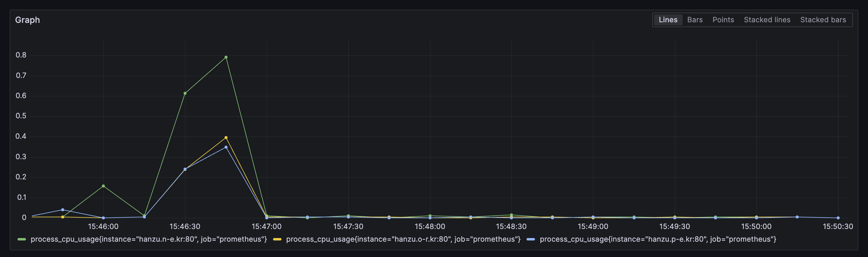Screen dimensions: 868x257
Task: Select the Lines graph mode
Action: pyautogui.click(x=668, y=20)
